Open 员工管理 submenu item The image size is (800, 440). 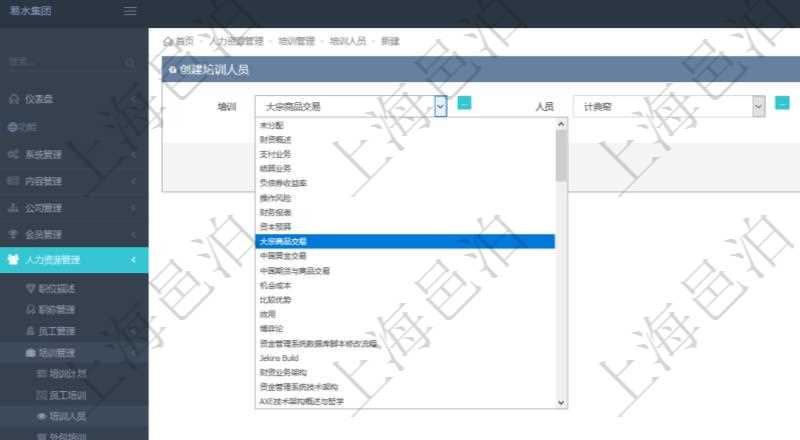[57, 331]
